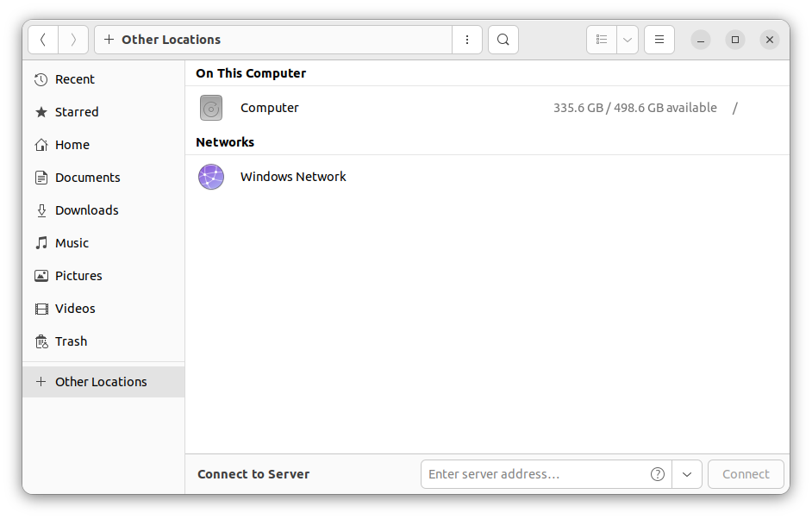Click the Home house icon
The height and width of the screenshot is (519, 812).
click(41, 145)
